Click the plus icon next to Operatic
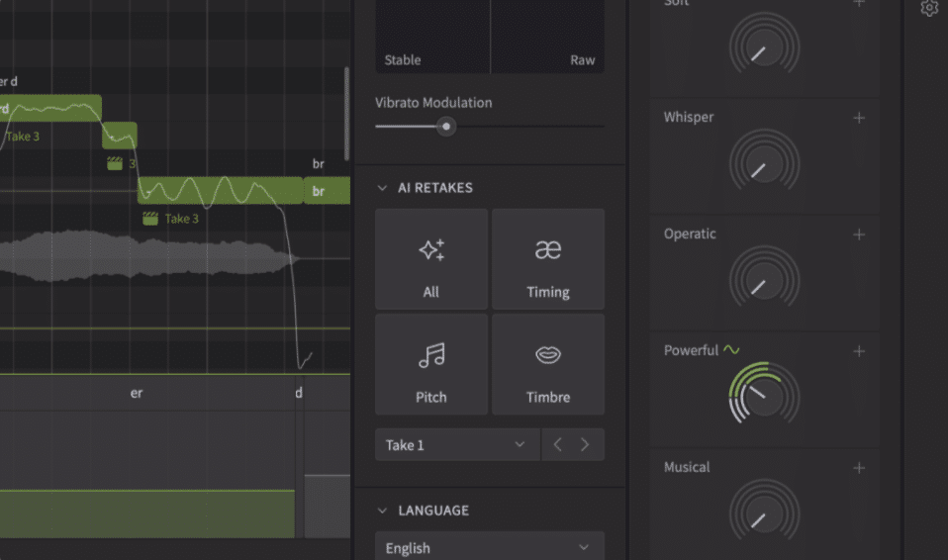 coord(859,234)
